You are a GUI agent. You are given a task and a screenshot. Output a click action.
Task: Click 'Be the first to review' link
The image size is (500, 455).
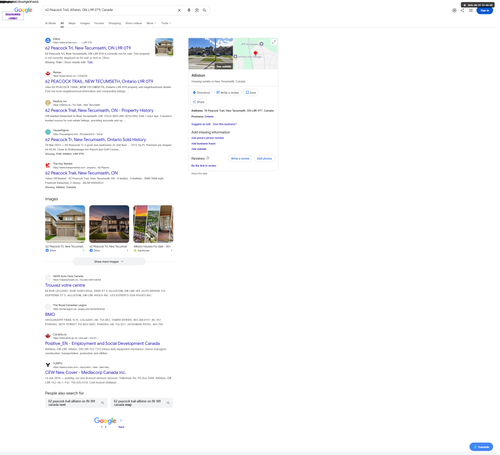[203, 166]
